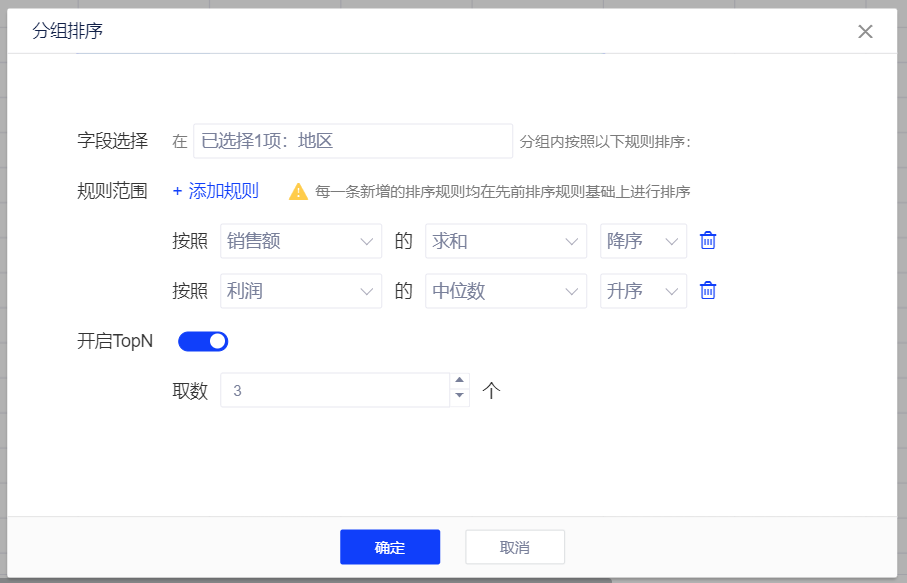Change the 升序 sort order dropdown
Viewport: 907px width, 583px height.
click(642, 291)
